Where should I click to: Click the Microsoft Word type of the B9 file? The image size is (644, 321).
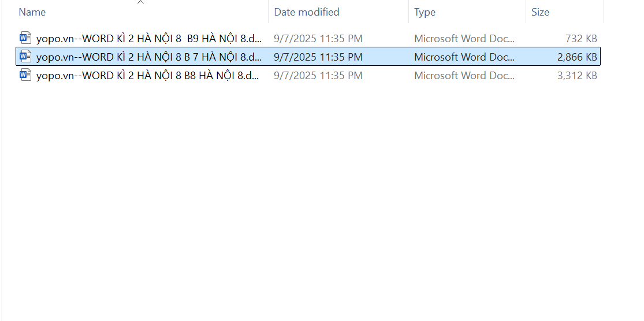(464, 39)
